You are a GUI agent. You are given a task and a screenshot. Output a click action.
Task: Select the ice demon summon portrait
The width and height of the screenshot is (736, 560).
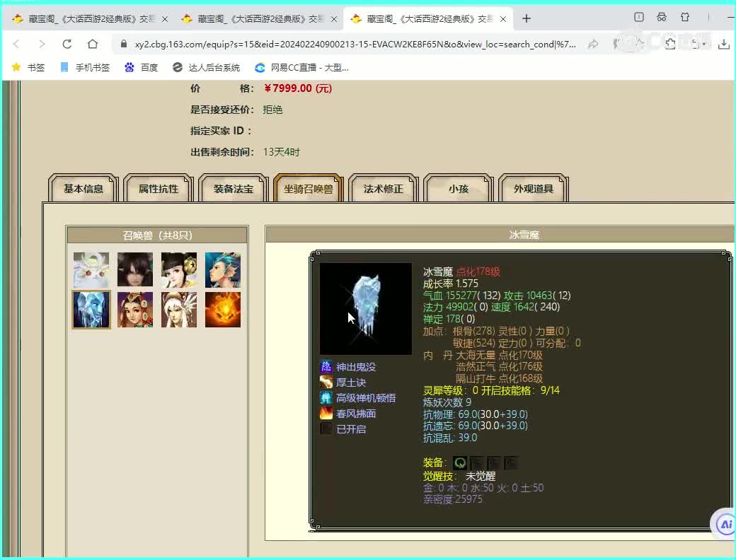click(x=91, y=310)
